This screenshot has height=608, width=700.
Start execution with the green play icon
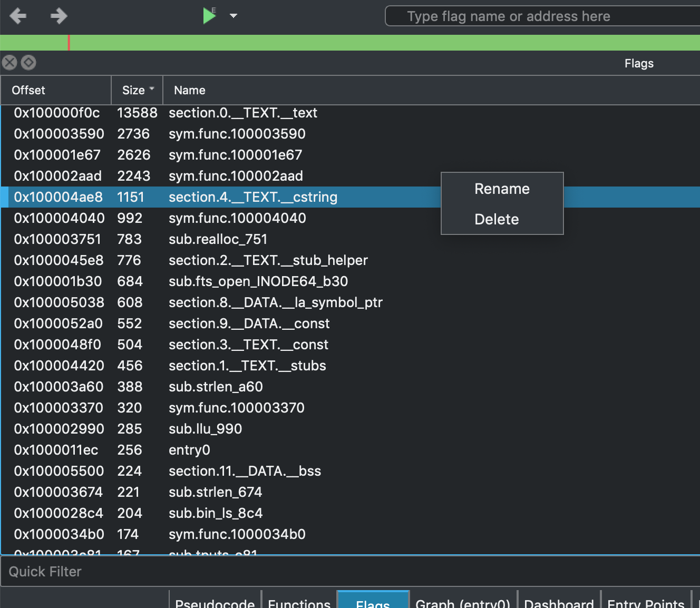[x=209, y=16]
